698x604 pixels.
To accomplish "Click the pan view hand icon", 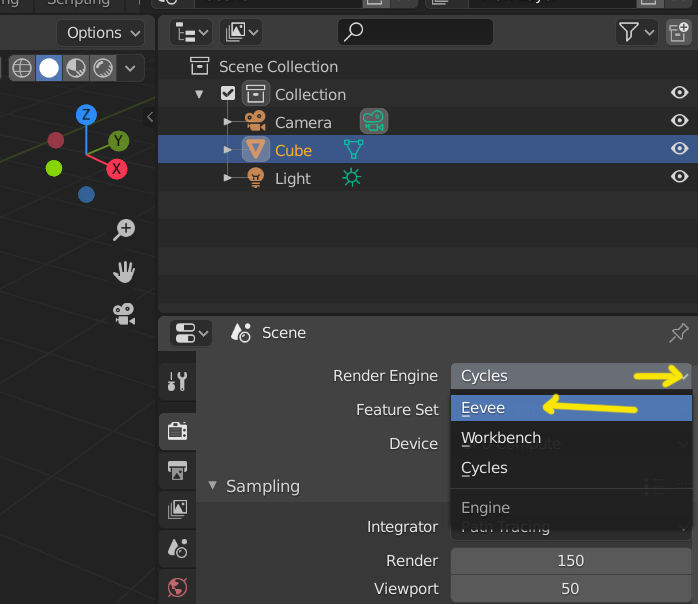I will (x=124, y=272).
